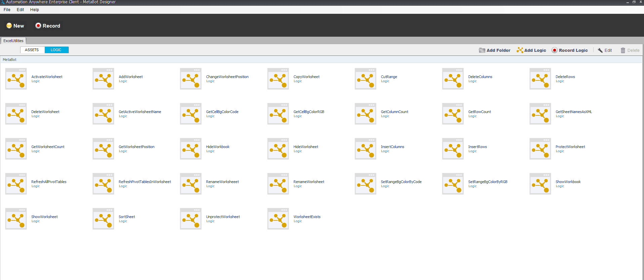
Task: Click the GetRowCount name text
Action: 480,112
